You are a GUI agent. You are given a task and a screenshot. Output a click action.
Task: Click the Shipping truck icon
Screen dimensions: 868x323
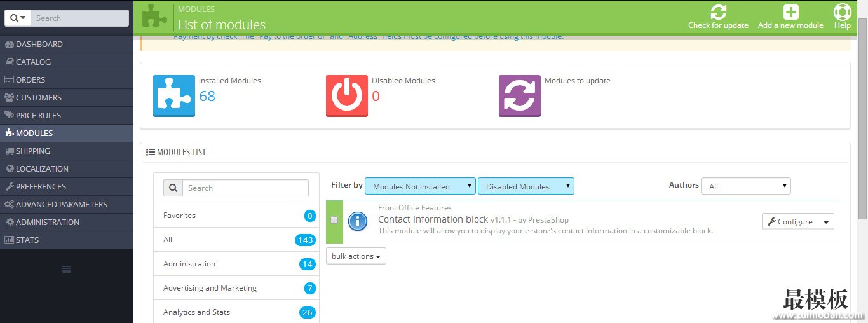pos(9,151)
